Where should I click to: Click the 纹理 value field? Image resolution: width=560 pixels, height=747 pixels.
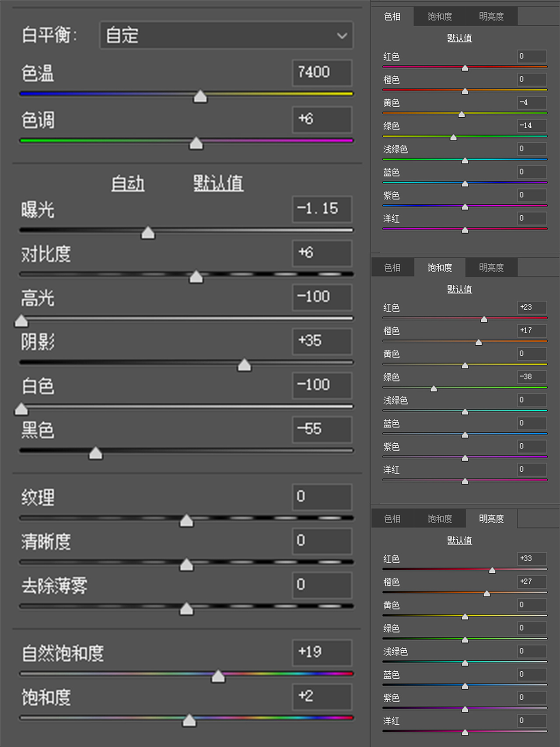322,497
